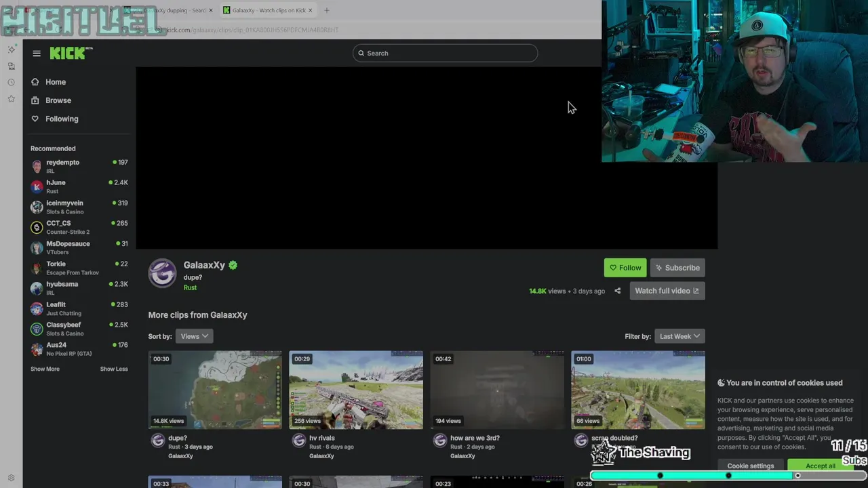Open hJune recommended channel
868x488 pixels.
pos(79,186)
